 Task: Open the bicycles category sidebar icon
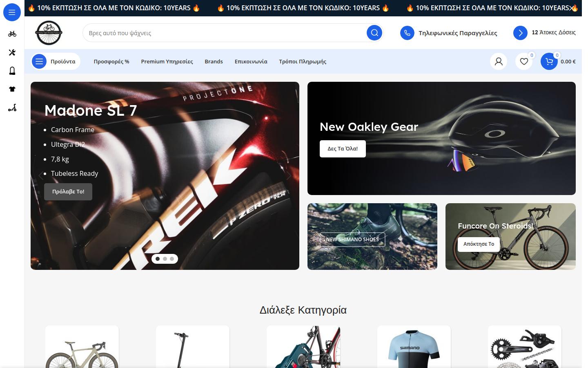pos(12,34)
